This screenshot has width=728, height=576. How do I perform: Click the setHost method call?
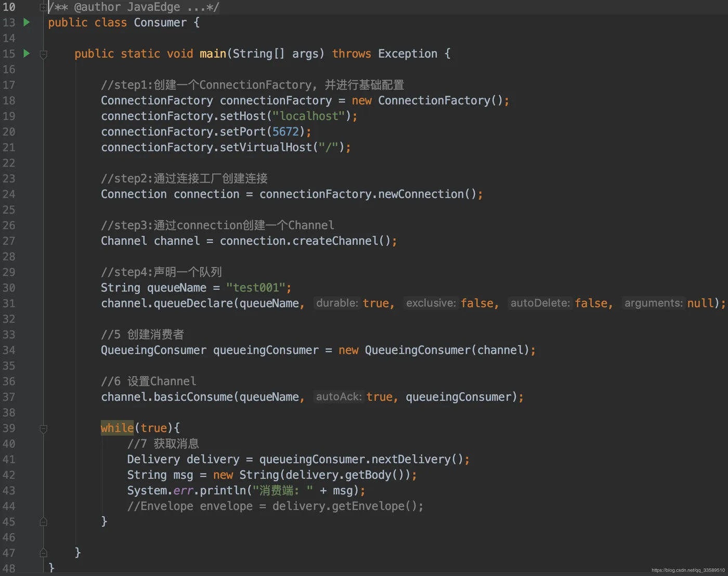pyautogui.click(x=243, y=116)
